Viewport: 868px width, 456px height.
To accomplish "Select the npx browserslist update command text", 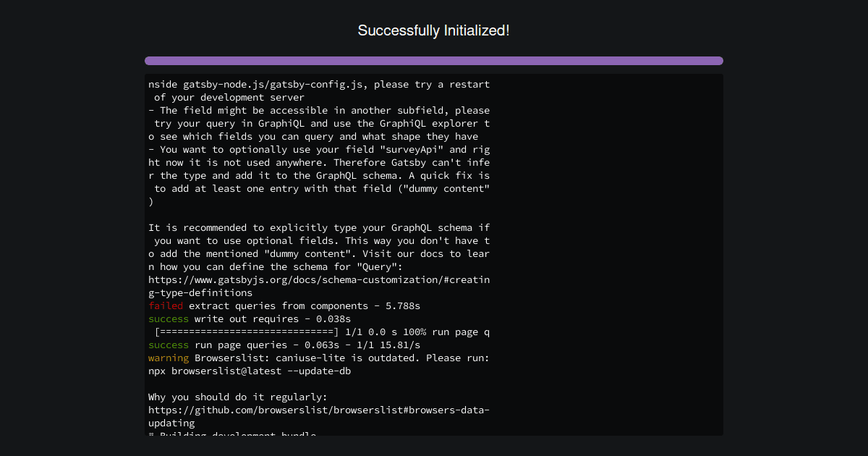I will (x=250, y=371).
